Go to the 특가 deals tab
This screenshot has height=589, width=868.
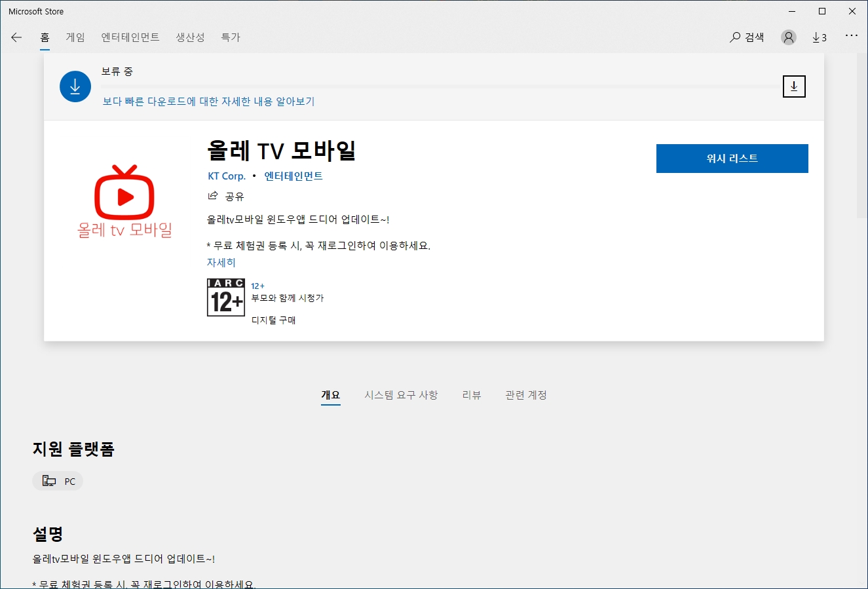231,37
